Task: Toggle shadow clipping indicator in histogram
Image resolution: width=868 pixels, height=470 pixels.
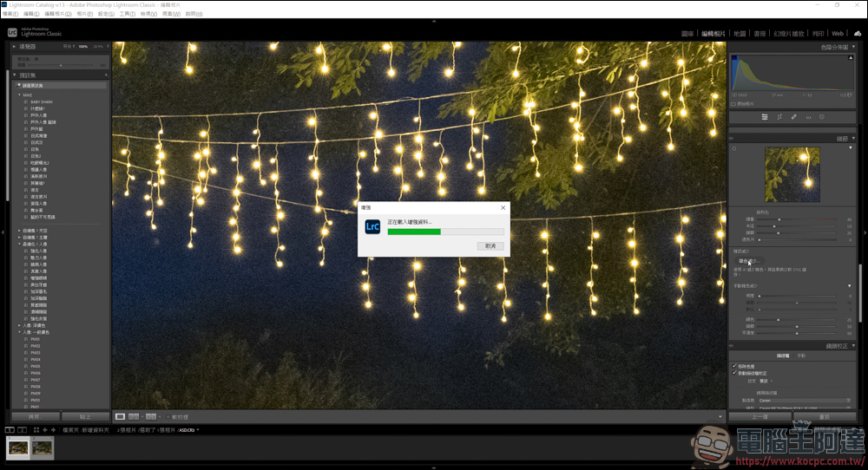Action: 734,57
